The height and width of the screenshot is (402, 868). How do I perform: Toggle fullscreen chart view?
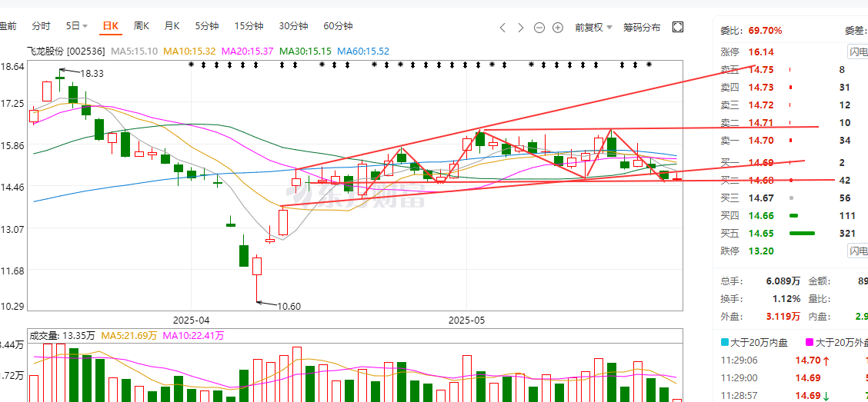[x=678, y=27]
